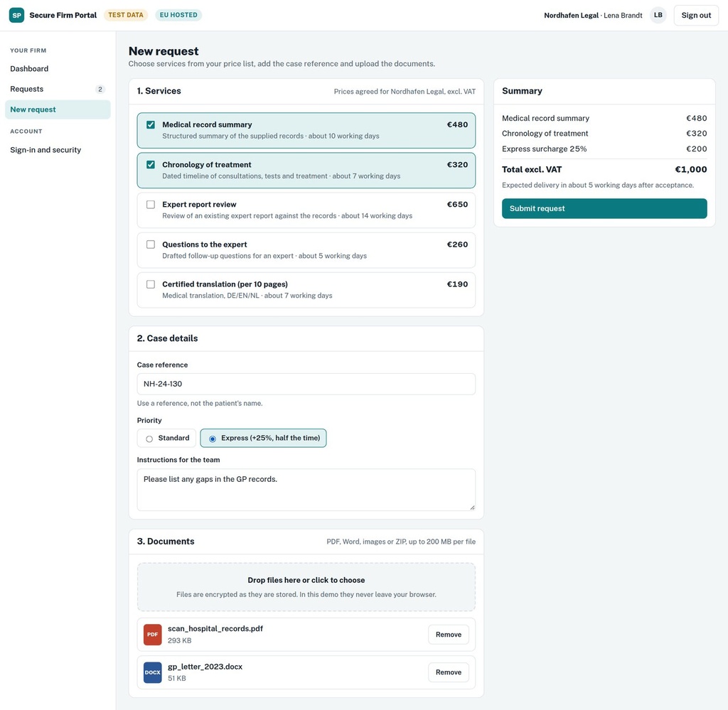Check the Expert report review checkbox
The height and width of the screenshot is (710, 728).
151,205
